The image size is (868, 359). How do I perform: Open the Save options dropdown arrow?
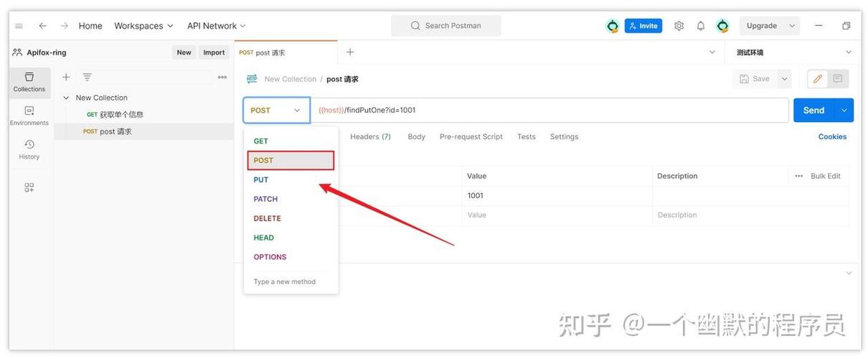784,79
